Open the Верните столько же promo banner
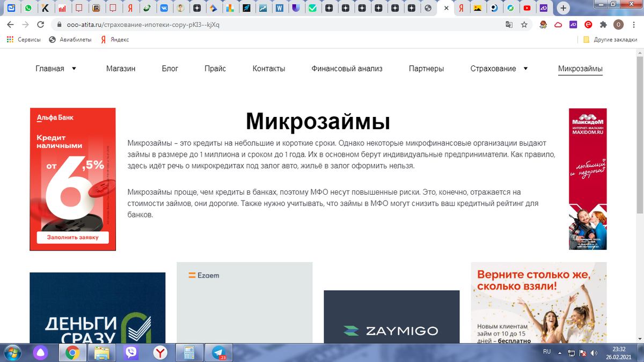Image resolution: width=644 pixels, height=362 pixels. [539, 302]
